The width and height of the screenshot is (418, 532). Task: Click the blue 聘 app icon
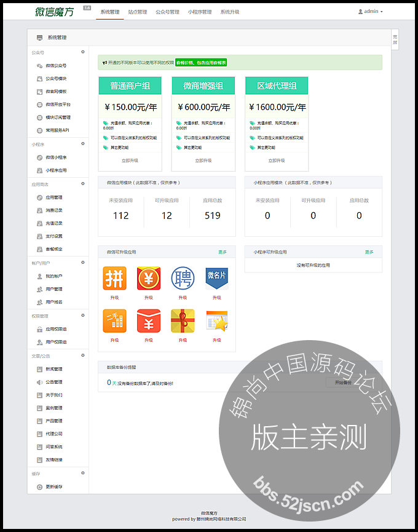tap(183, 278)
